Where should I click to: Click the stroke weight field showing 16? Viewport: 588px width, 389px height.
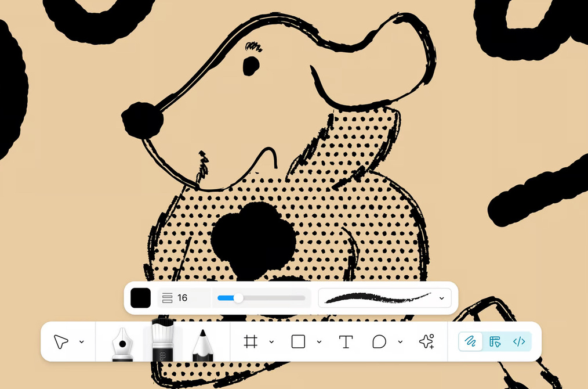(x=184, y=298)
